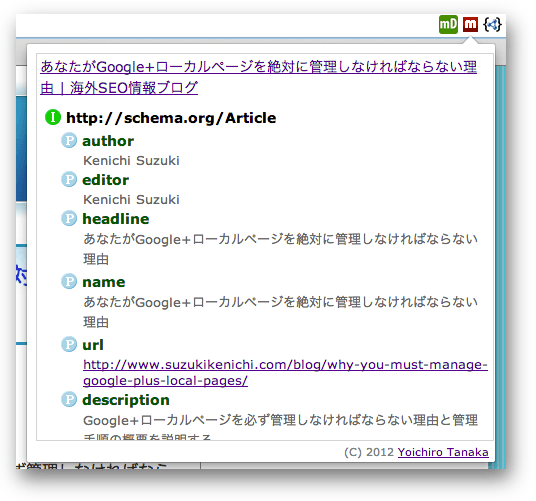Image resolution: width=536 pixels, height=501 pixels.
Task: Click the Kenichi Suzuki value under author
Action: click(131, 160)
